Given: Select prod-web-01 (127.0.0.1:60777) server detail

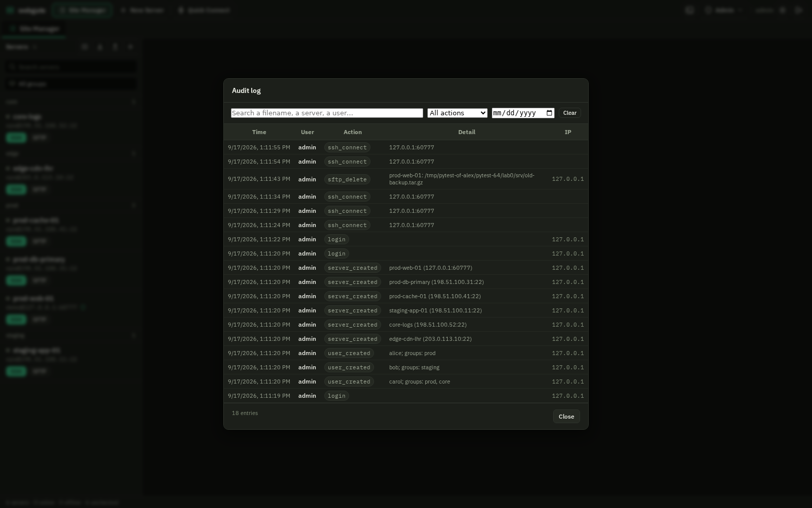Looking at the screenshot, I should point(430,268).
